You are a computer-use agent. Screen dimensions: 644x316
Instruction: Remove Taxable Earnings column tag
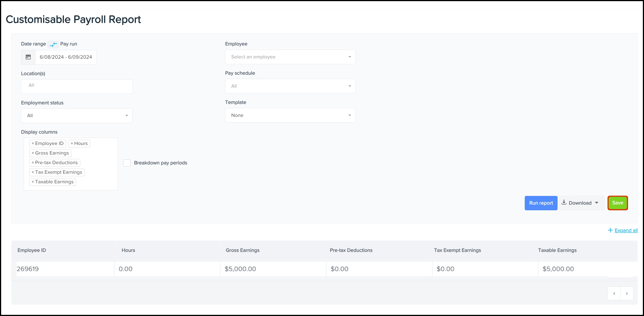click(x=33, y=182)
